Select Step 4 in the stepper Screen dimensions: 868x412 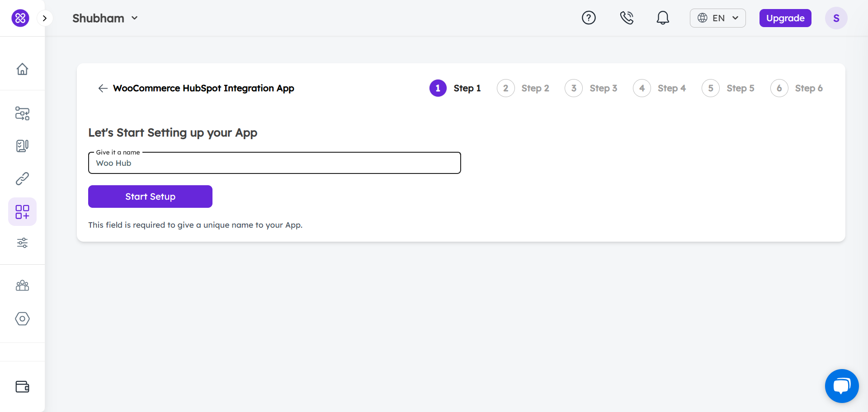660,88
